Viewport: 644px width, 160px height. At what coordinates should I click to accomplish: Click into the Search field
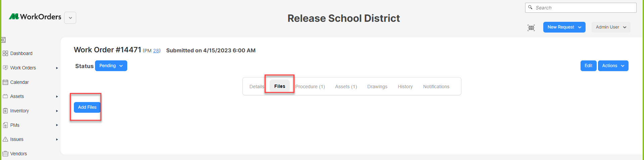tap(581, 8)
